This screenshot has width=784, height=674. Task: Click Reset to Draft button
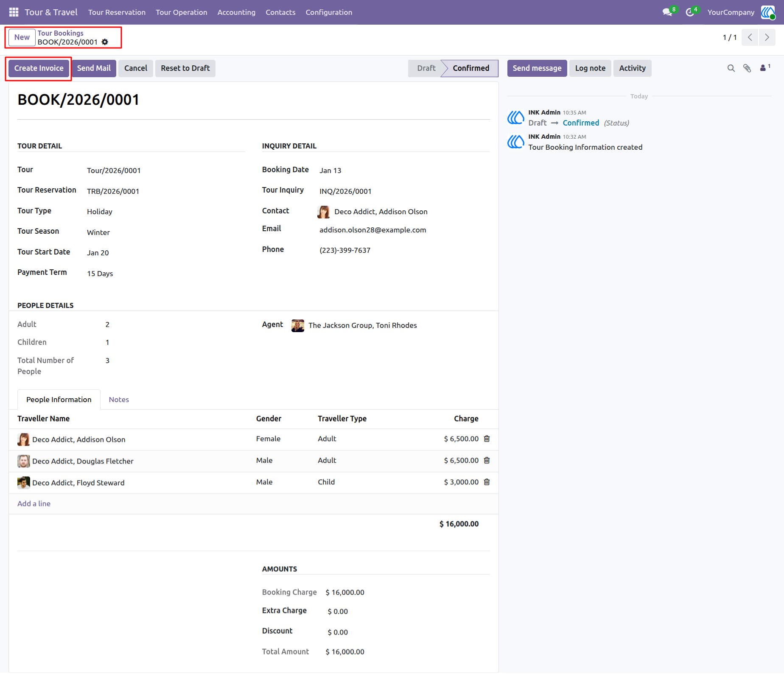(185, 68)
